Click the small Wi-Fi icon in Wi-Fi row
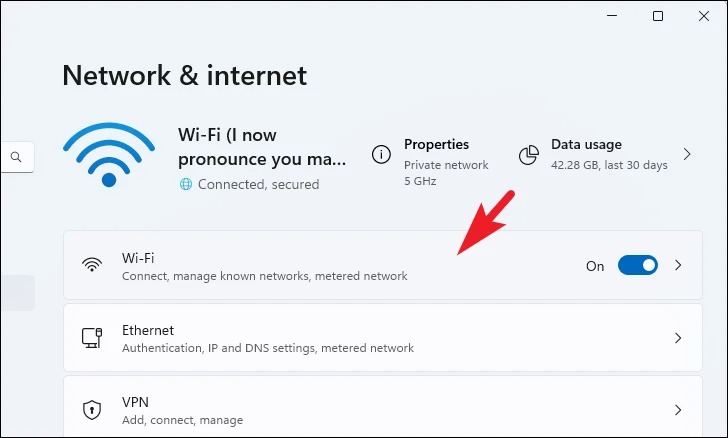 (x=92, y=265)
